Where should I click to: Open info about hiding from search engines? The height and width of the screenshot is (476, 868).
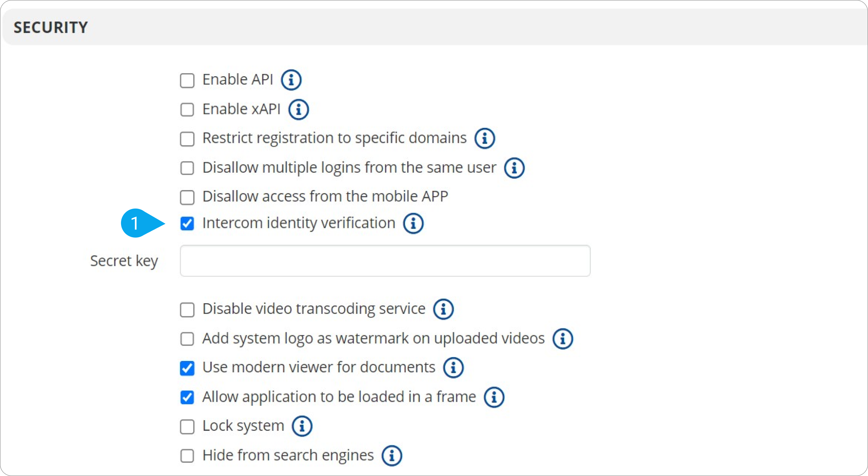point(391,455)
